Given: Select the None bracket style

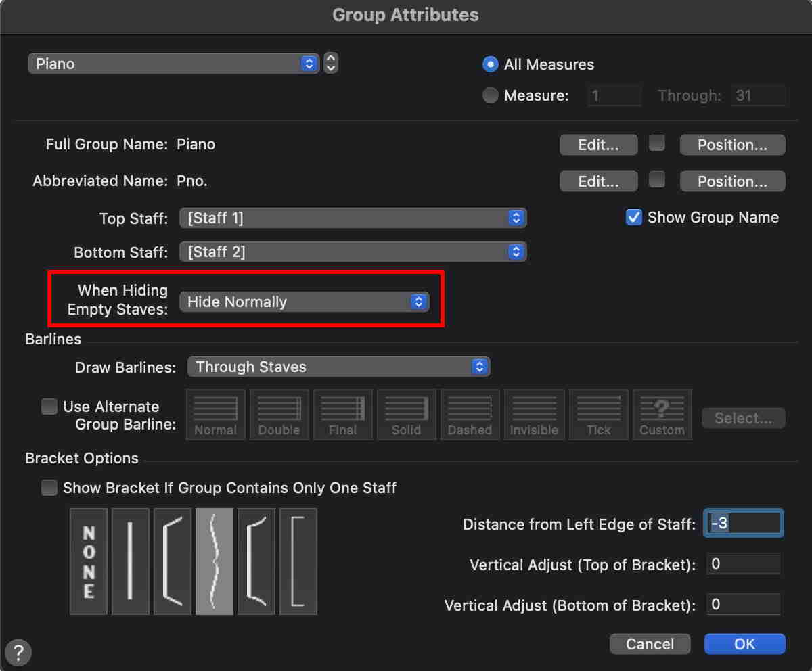Looking at the screenshot, I should click(89, 561).
